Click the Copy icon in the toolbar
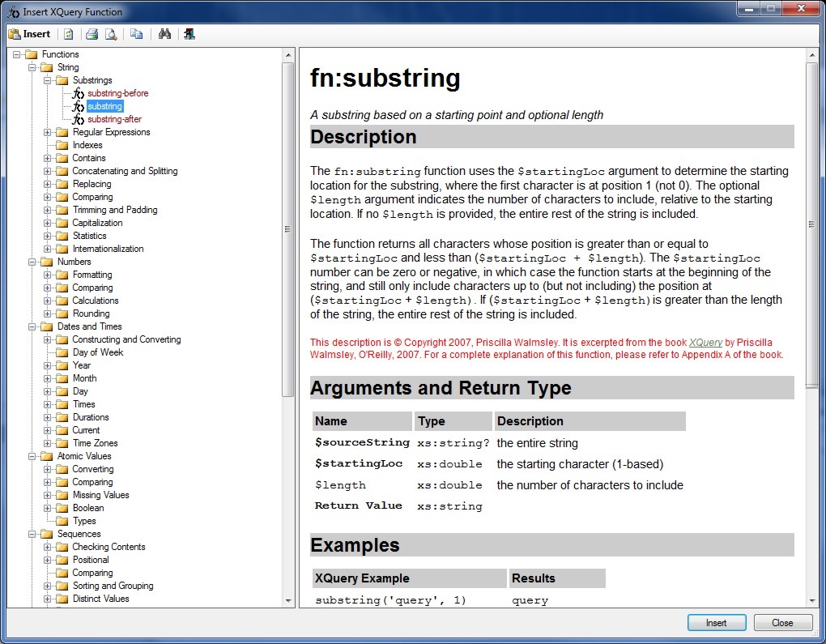826x644 pixels. click(x=136, y=34)
